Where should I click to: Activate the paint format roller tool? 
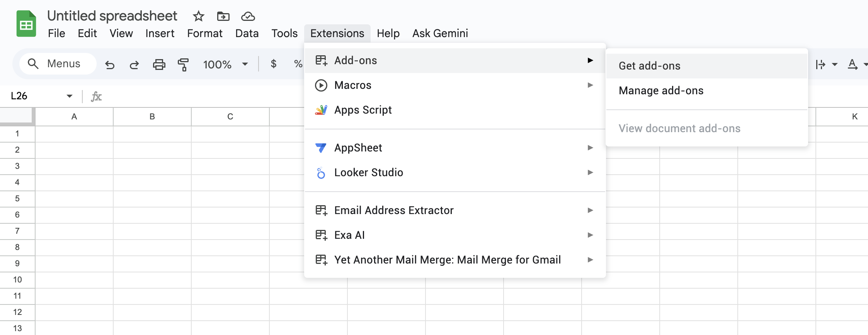pyautogui.click(x=183, y=65)
